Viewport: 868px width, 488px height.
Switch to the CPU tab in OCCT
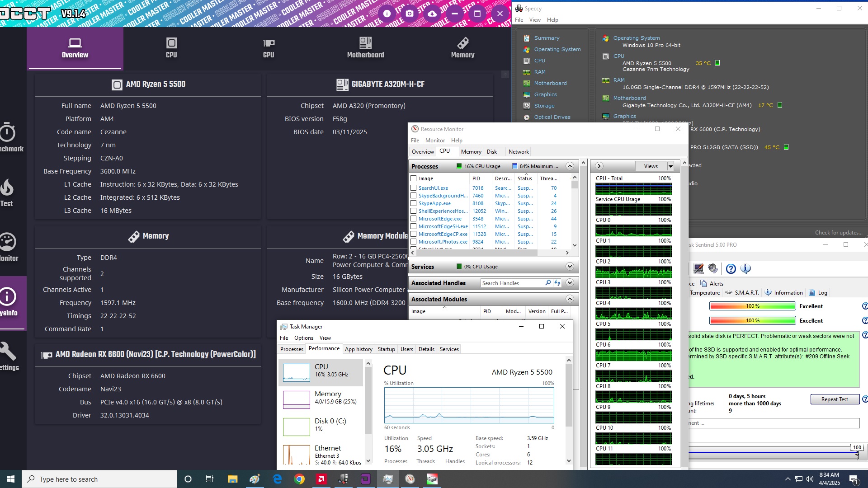171,48
